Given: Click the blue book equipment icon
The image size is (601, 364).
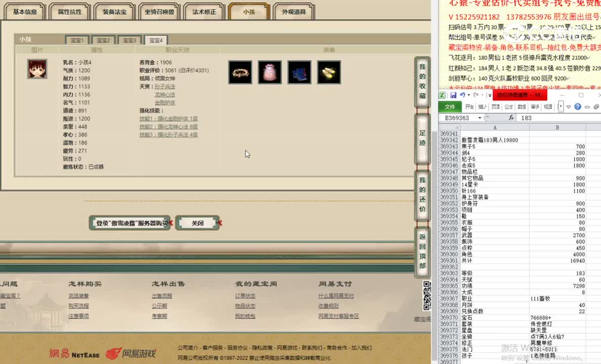Looking at the screenshot, I should (x=299, y=72).
